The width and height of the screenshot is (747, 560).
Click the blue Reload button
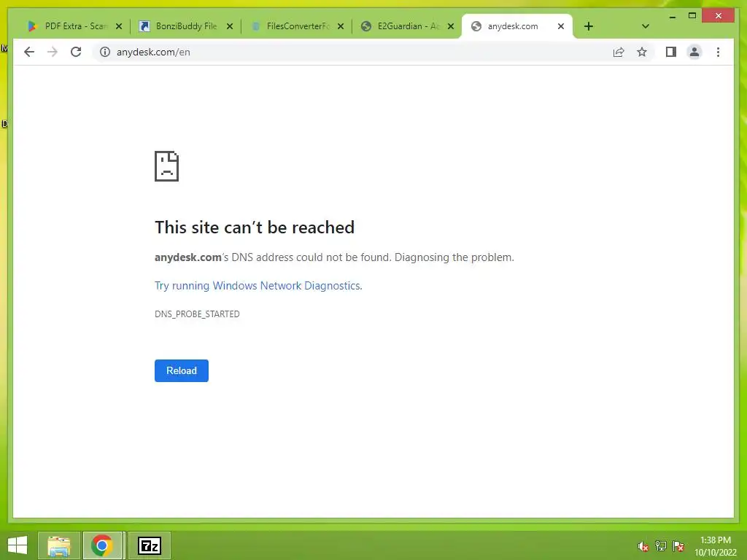point(182,370)
